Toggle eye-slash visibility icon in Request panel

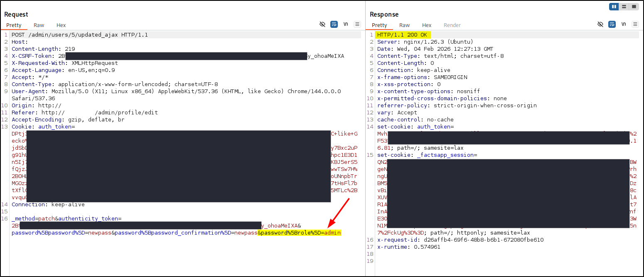[x=322, y=25]
